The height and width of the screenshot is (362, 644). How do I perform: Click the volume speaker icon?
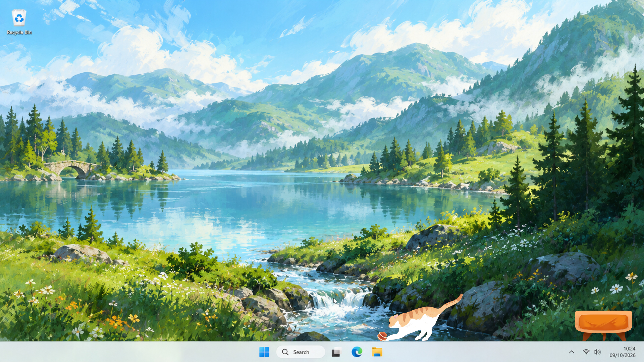pos(597,352)
